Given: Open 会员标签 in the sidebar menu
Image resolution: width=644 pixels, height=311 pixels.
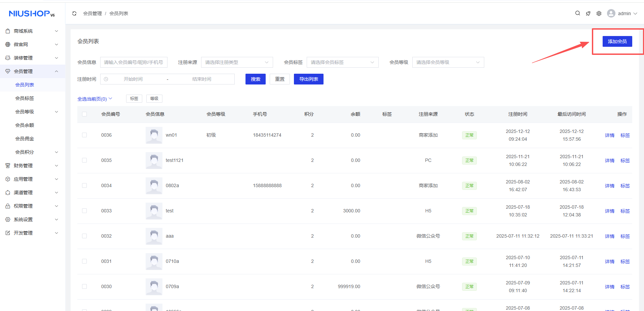Looking at the screenshot, I should 25,98.
